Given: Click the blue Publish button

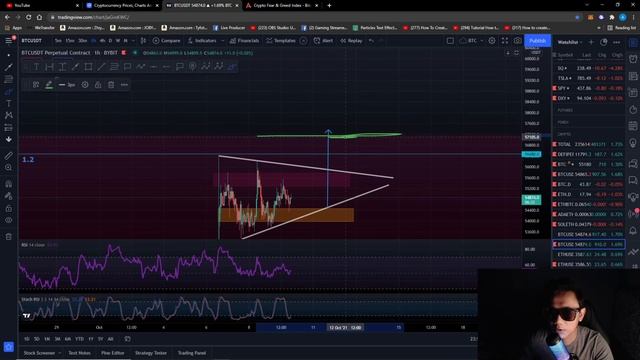Looking at the screenshot, I should pos(537,41).
